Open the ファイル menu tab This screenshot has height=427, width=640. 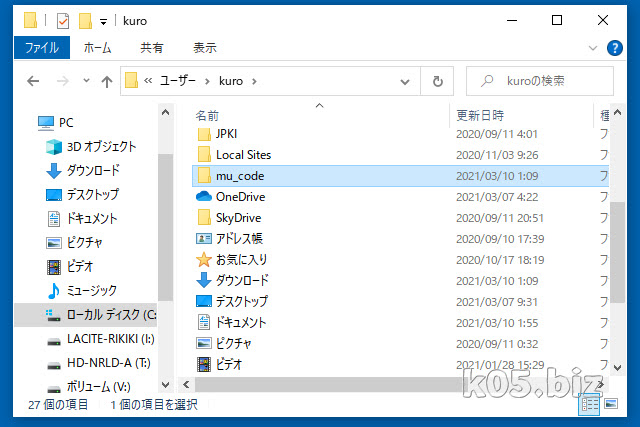coord(42,48)
